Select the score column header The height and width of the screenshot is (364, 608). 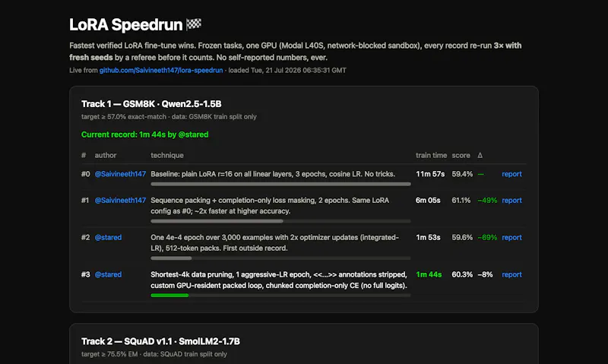tap(461, 156)
